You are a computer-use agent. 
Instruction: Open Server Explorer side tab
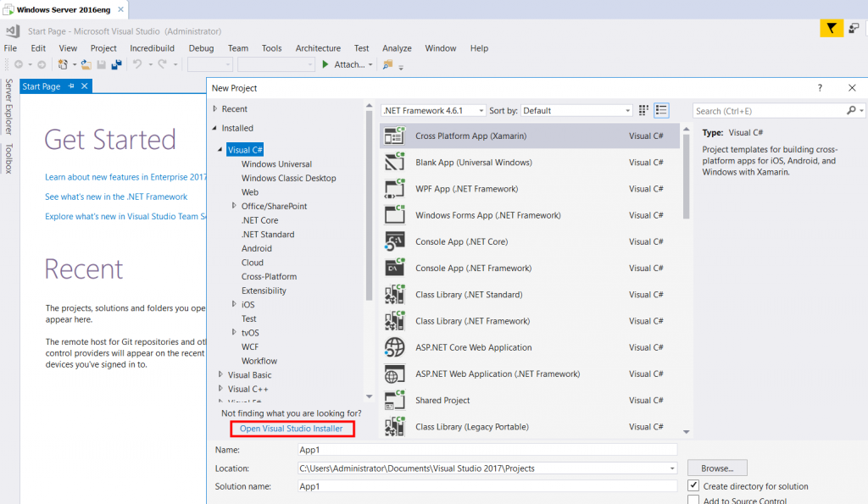coord(8,107)
